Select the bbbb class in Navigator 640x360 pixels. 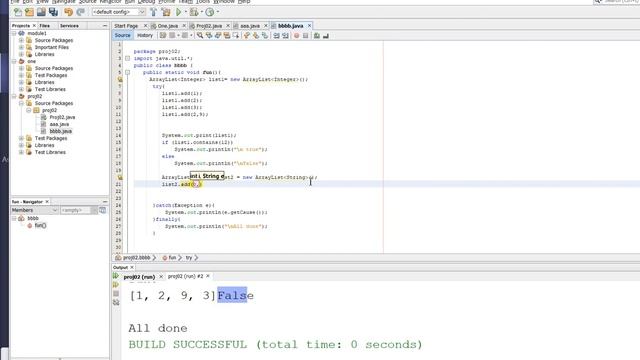tap(33, 218)
